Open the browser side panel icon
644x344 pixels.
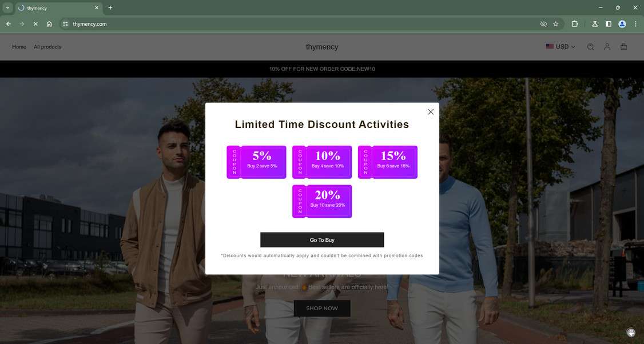(x=609, y=24)
